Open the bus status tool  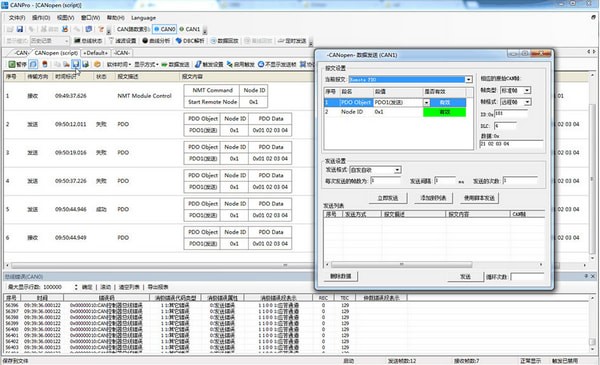click(88, 41)
